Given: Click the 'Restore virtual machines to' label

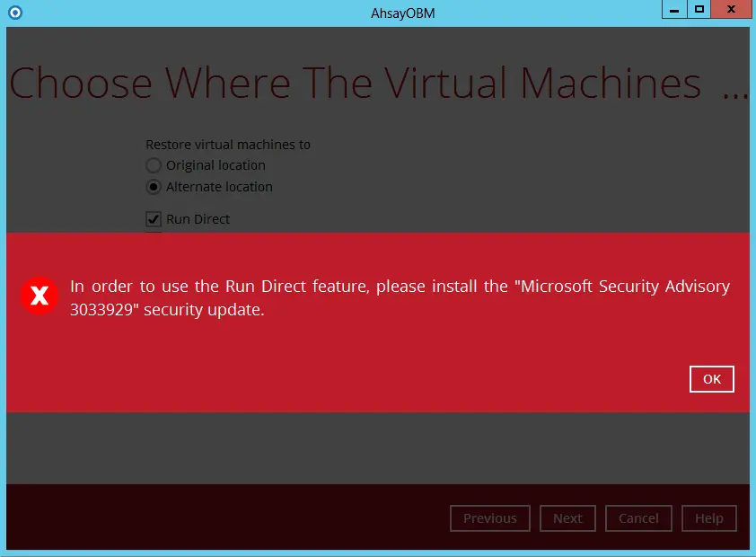Looking at the screenshot, I should click(228, 144).
